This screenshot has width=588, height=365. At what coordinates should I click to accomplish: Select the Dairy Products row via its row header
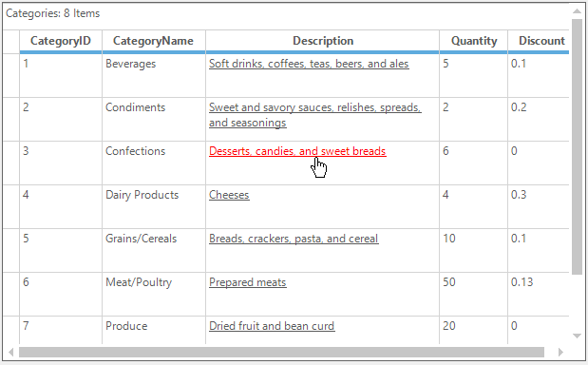pos(11,207)
